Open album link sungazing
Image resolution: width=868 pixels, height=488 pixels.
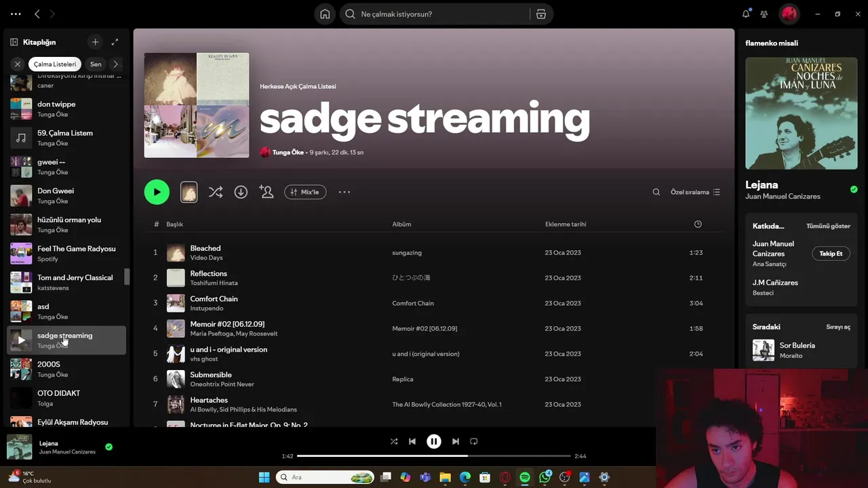(407, 253)
